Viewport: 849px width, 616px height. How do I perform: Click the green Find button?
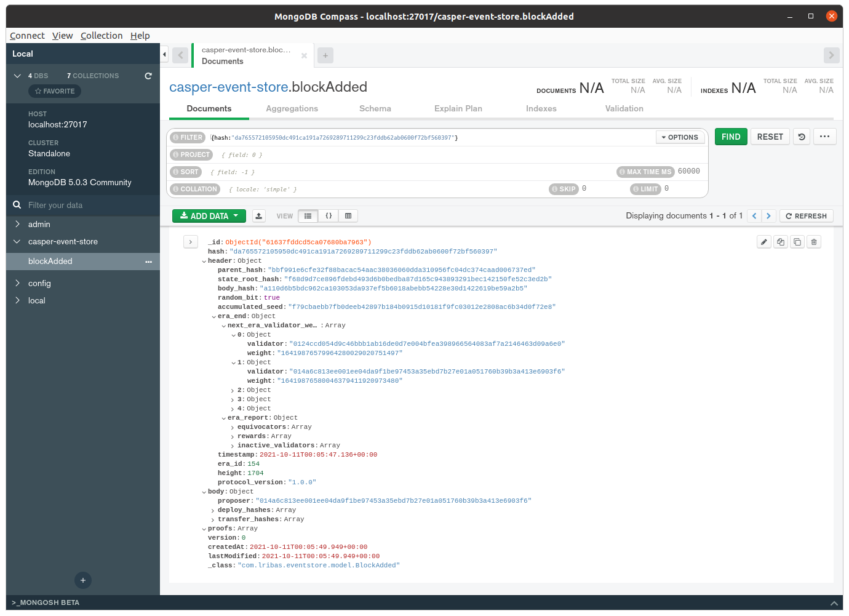[731, 137]
